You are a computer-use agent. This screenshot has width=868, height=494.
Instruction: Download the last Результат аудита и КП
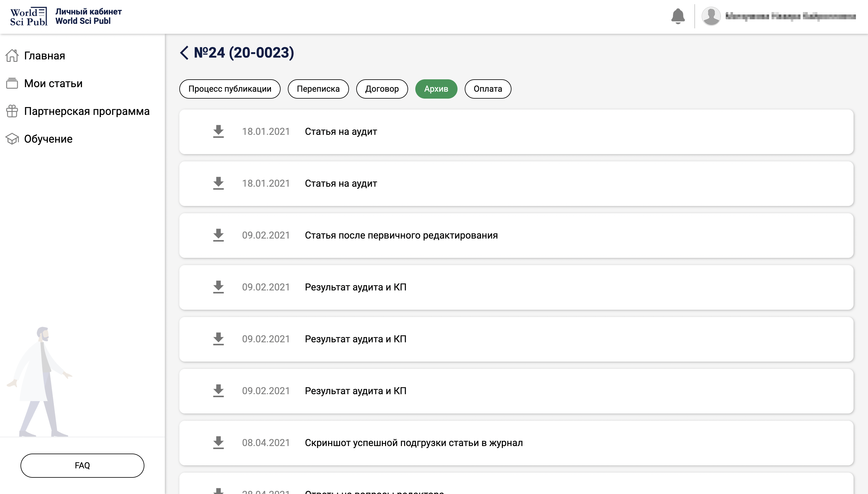pyautogui.click(x=218, y=391)
